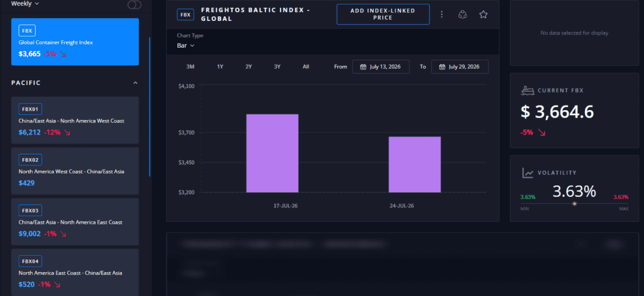Select the FBX04 route card

click(75, 271)
